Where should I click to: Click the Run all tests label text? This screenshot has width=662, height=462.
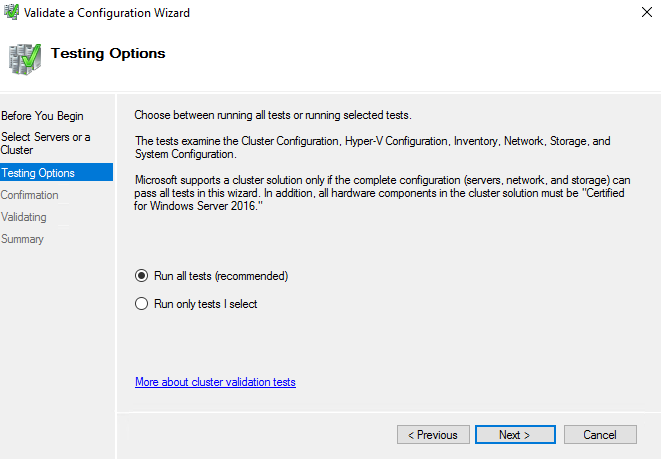tap(221, 276)
